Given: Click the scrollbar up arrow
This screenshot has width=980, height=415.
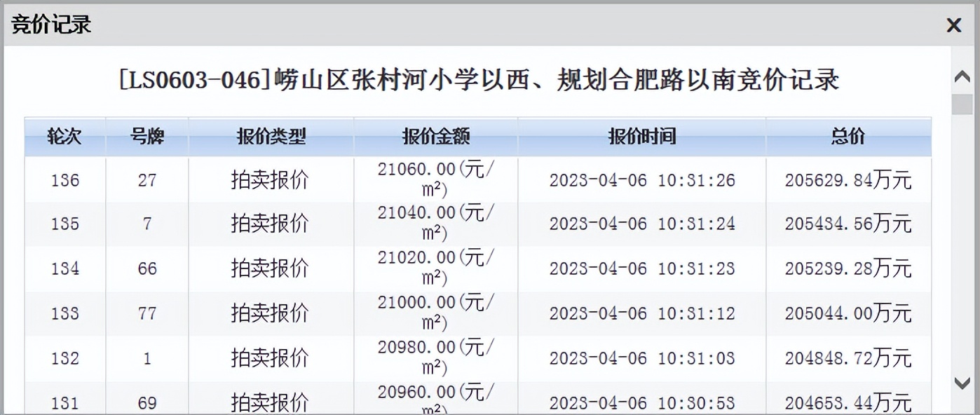Looking at the screenshot, I should pos(961,77).
